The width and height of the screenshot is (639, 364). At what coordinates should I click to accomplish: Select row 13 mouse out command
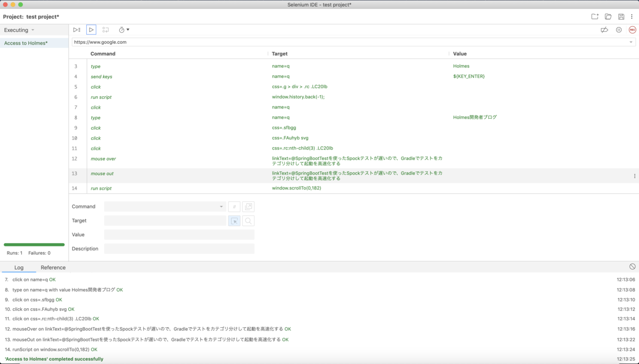click(x=354, y=176)
